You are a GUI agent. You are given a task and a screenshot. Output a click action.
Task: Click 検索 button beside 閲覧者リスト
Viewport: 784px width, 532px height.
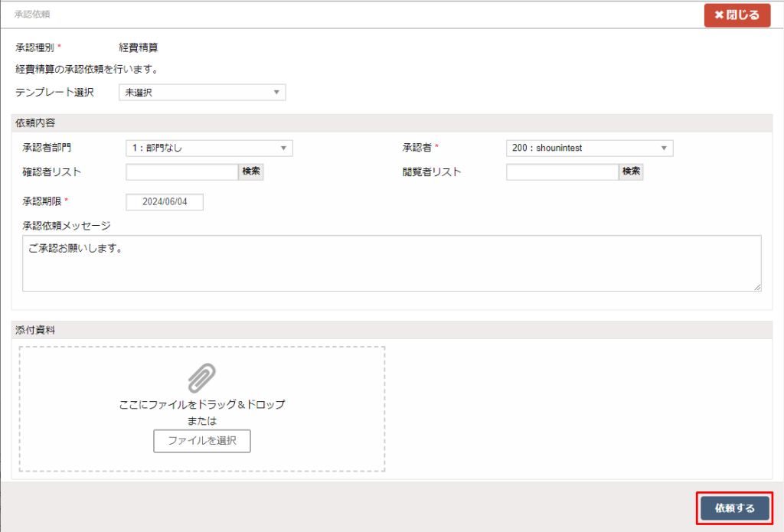click(631, 171)
